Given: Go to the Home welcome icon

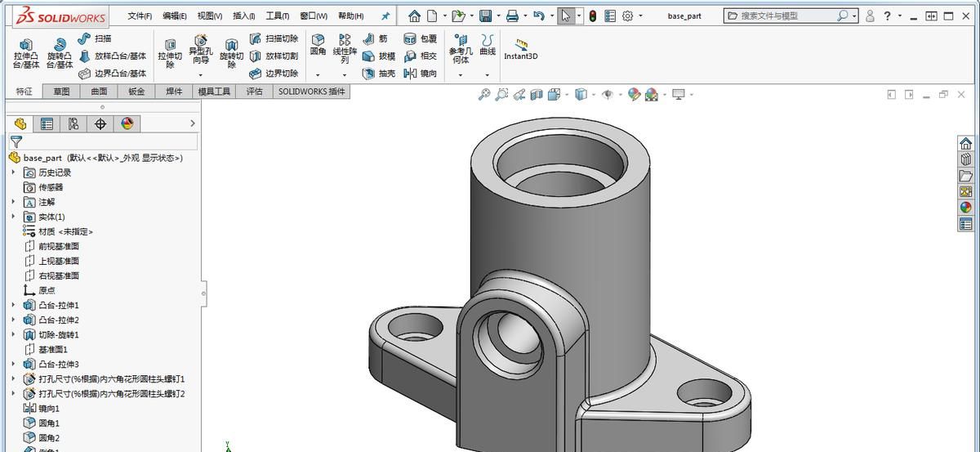Looking at the screenshot, I should point(414,16).
